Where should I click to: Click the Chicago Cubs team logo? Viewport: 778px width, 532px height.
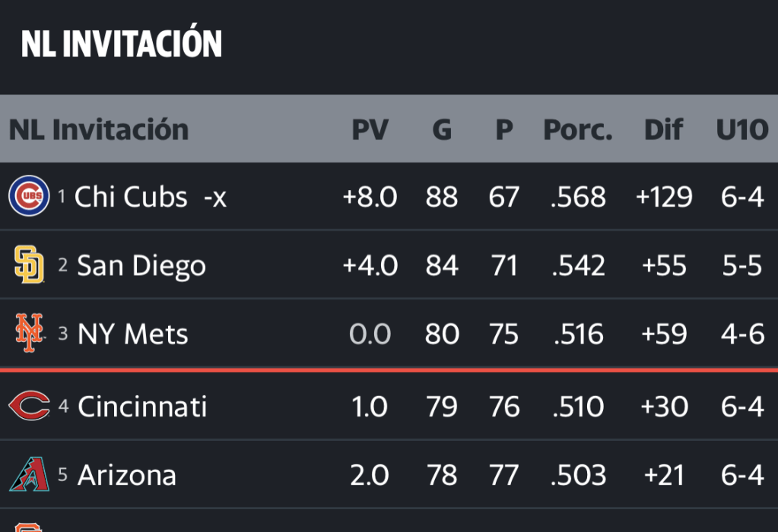tap(29, 196)
